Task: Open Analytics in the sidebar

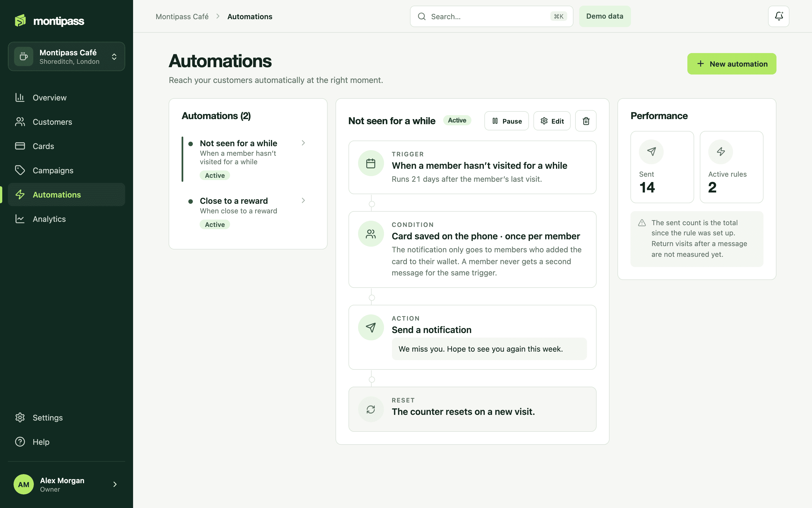Action: [x=67, y=219]
